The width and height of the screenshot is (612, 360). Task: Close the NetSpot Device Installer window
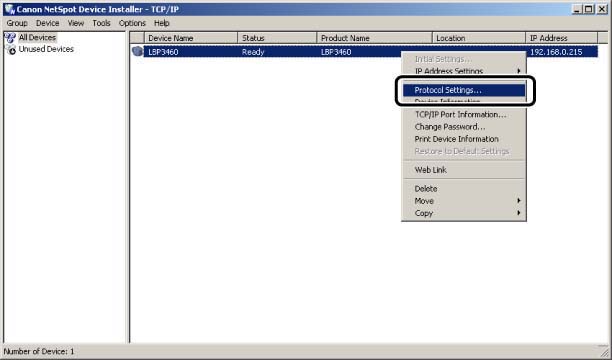coord(602,9)
